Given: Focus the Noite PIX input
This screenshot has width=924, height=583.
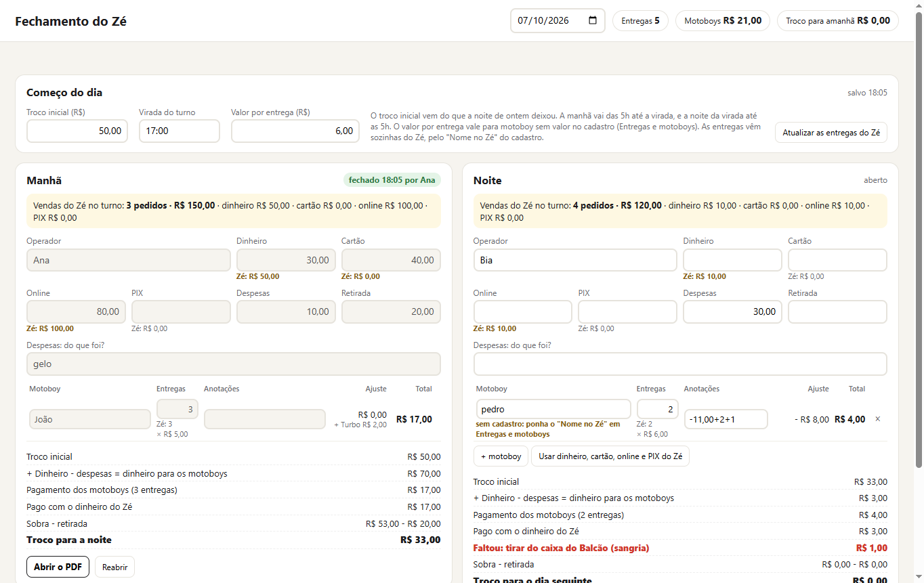Looking at the screenshot, I should (627, 312).
